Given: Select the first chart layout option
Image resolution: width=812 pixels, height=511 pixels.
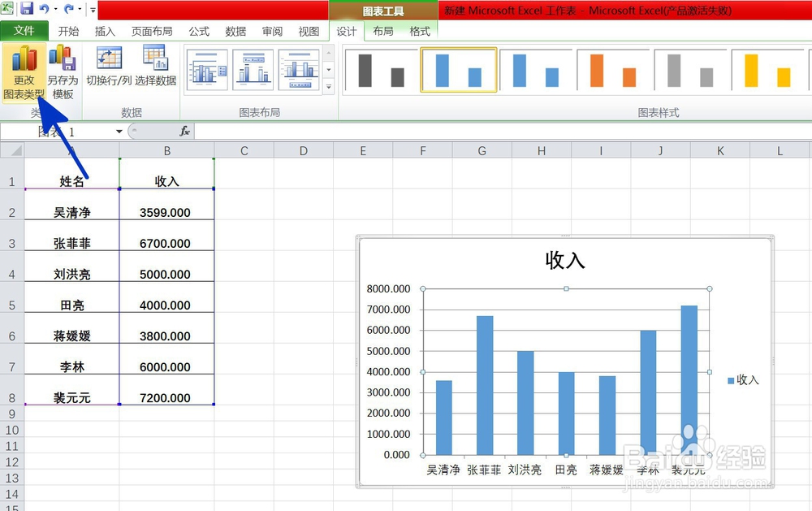Looking at the screenshot, I should click(x=207, y=69).
